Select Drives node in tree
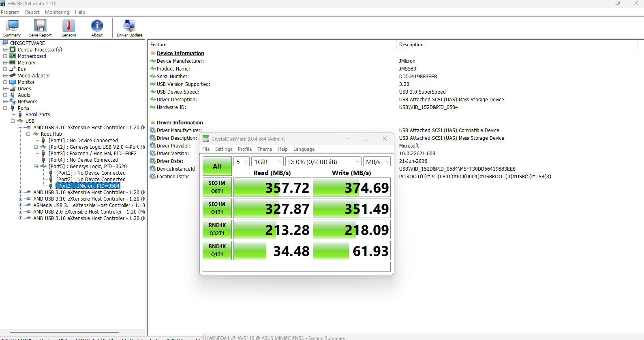This screenshot has height=340, width=644. (x=24, y=88)
